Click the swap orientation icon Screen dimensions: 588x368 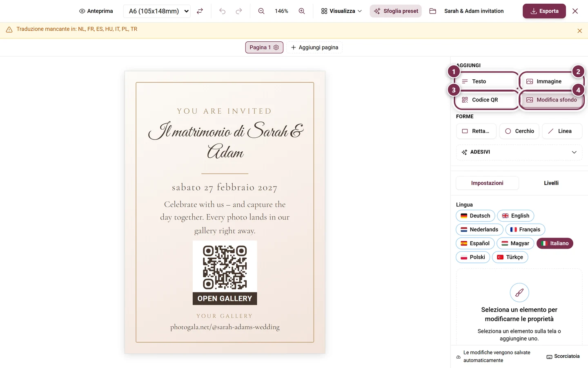[x=200, y=11]
